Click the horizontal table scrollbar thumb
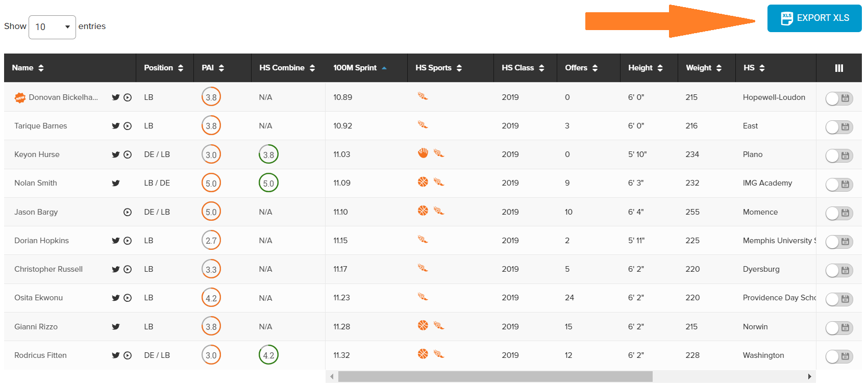This screenshot has width=868, height=389. pos(495,376)
